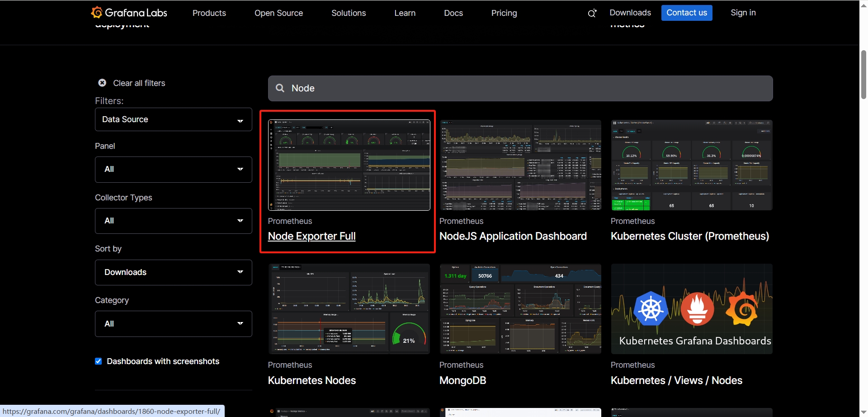This screenshot has width=868, height=417.
Task: Click the Contact us button
Action: pyautogui.click(x=686, y=13)
